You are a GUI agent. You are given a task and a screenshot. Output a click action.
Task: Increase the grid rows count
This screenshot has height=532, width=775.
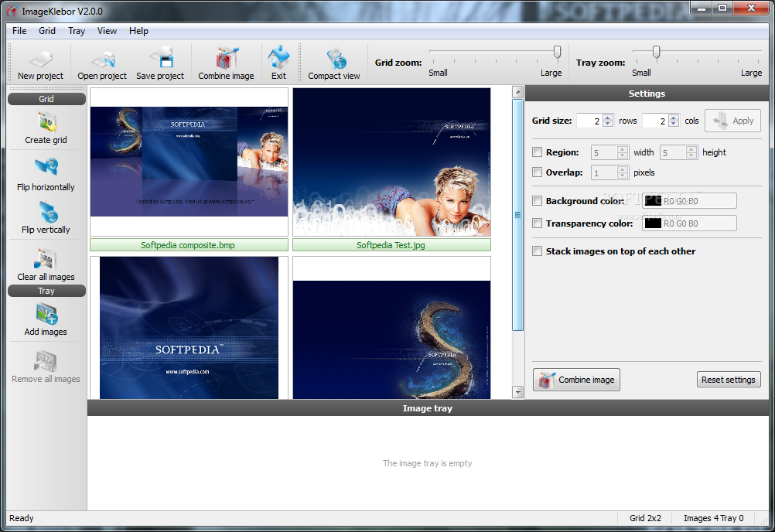point(608,118)
